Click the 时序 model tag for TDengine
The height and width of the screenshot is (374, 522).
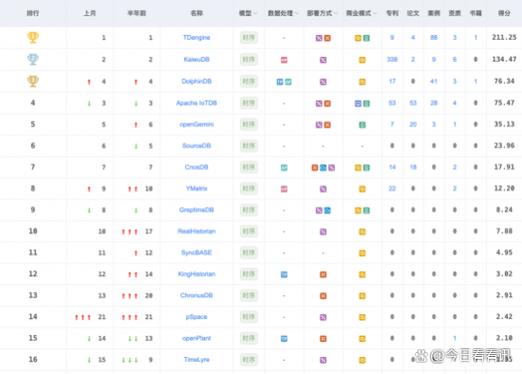click(x=249, y=38)
